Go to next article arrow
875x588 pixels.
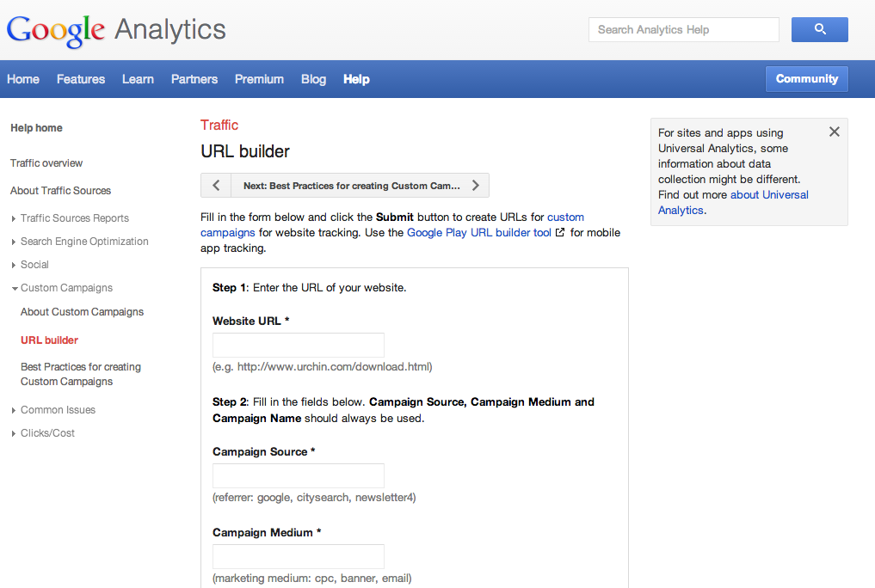coord(475,186)
